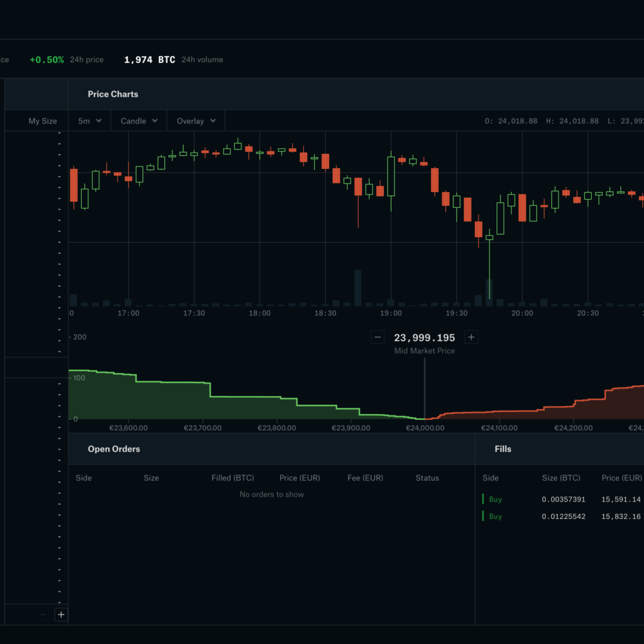Open the Candle chart type dropdown
644x644 pixels.
tap(139, 121)
